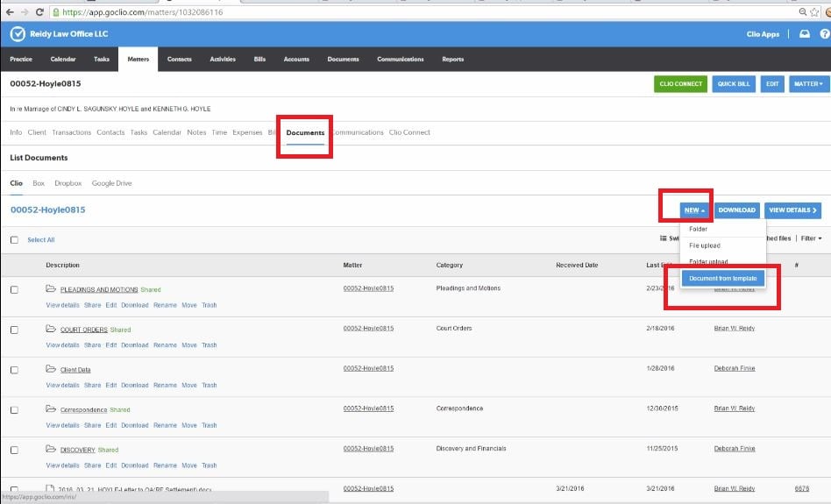Click Edit under DISCOVERY folder
The image size is (831, 504).
pos(110,465)
